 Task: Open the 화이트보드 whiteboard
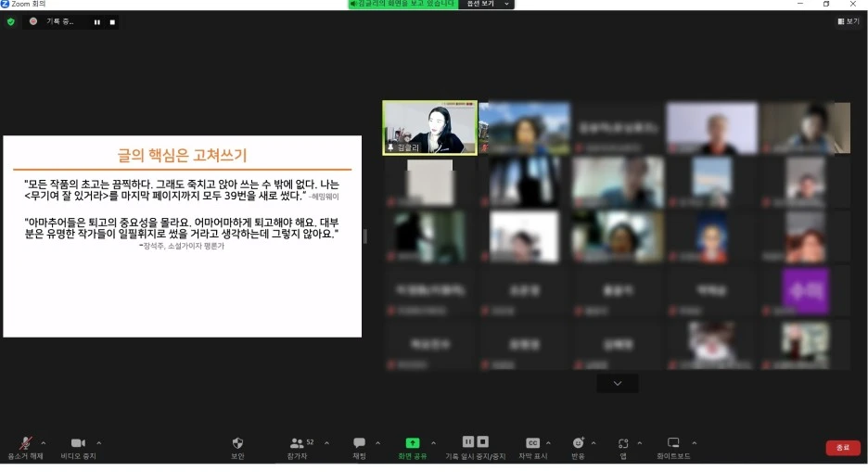click(x=673, y=448)
